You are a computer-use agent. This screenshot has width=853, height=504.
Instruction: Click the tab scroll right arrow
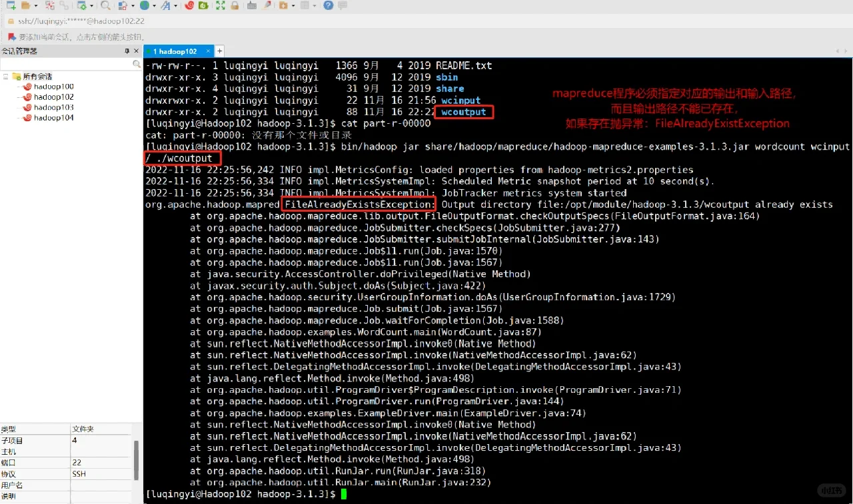(846, 51)
